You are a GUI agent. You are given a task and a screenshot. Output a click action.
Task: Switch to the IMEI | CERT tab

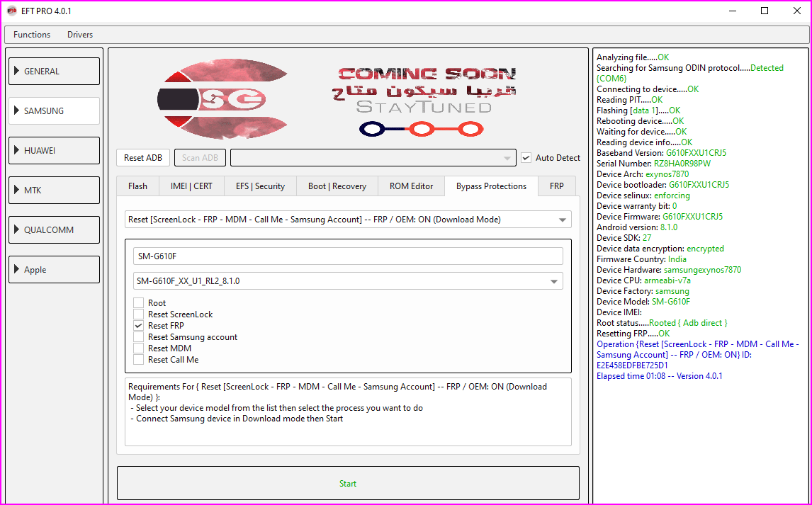pyautogui.click(x=191, y=186)
